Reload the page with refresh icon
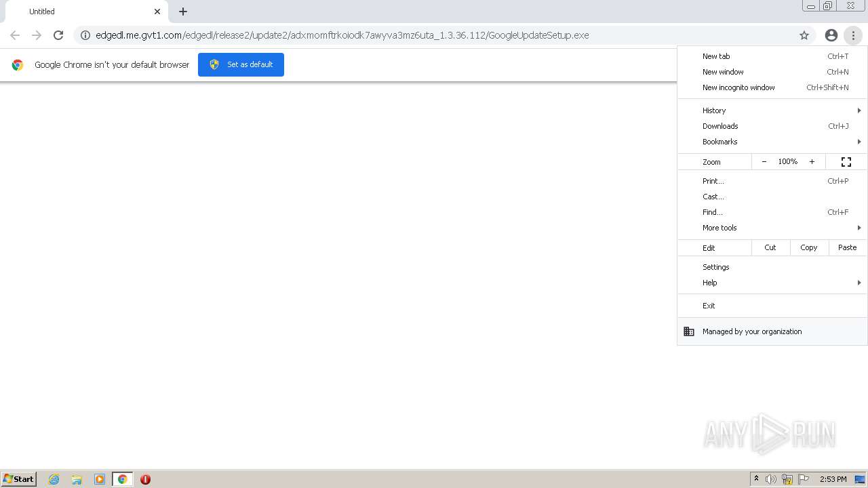This screenshot has width=868, height=488. point(58,35)
